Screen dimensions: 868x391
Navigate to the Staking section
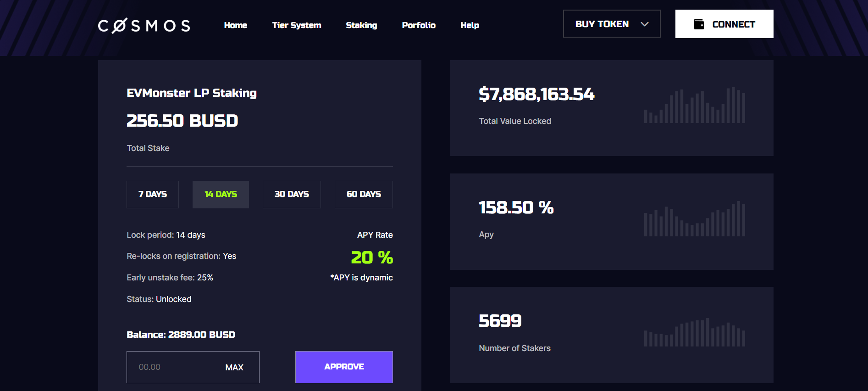(x=361, y=25)
